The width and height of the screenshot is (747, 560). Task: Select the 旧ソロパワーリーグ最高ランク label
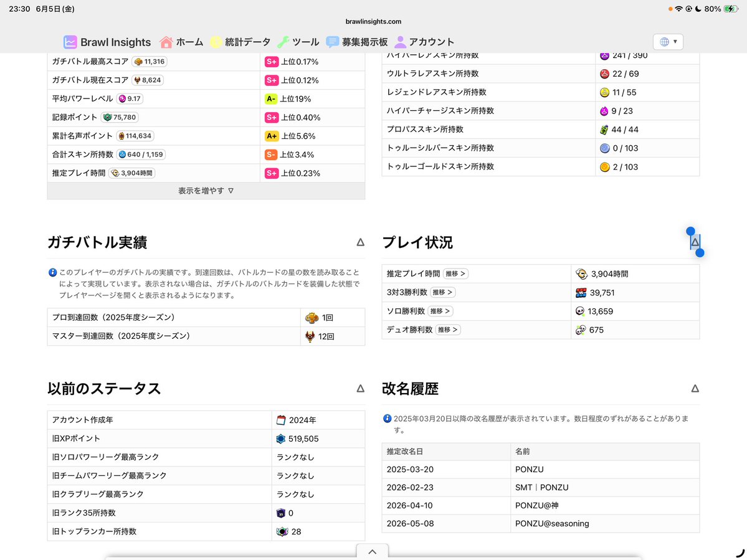(x=105, y=457)
